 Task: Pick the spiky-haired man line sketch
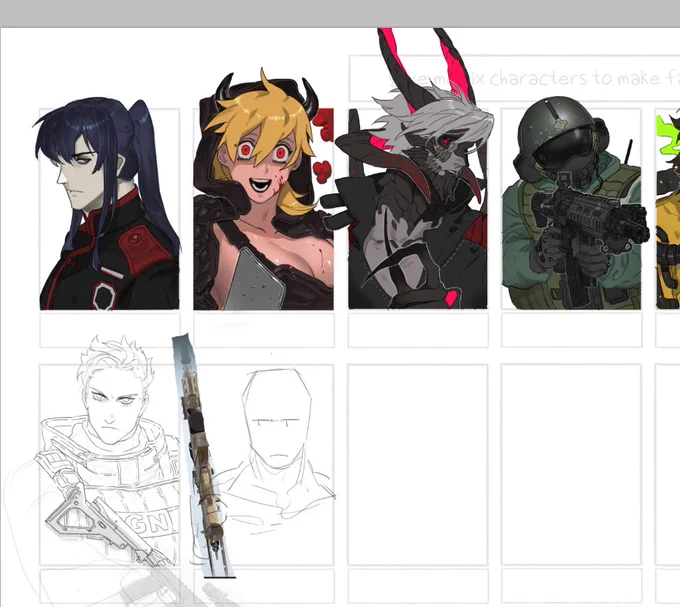(x=108, y=451)
